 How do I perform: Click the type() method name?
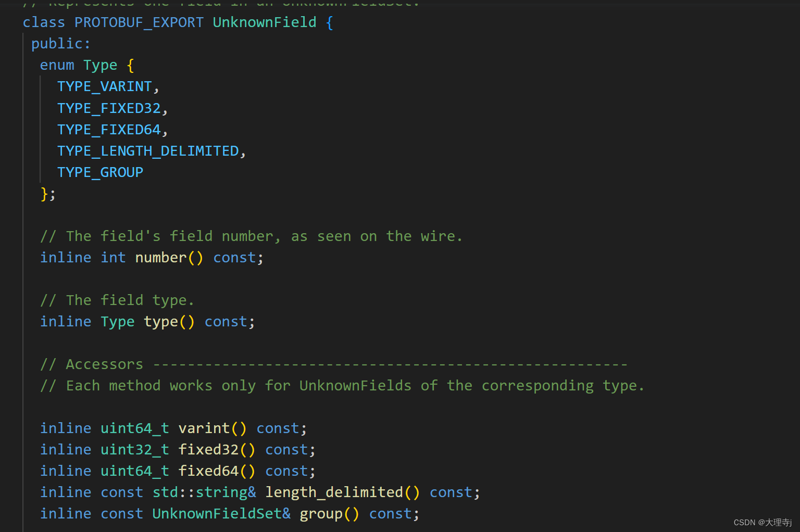[x=161, y=322]
